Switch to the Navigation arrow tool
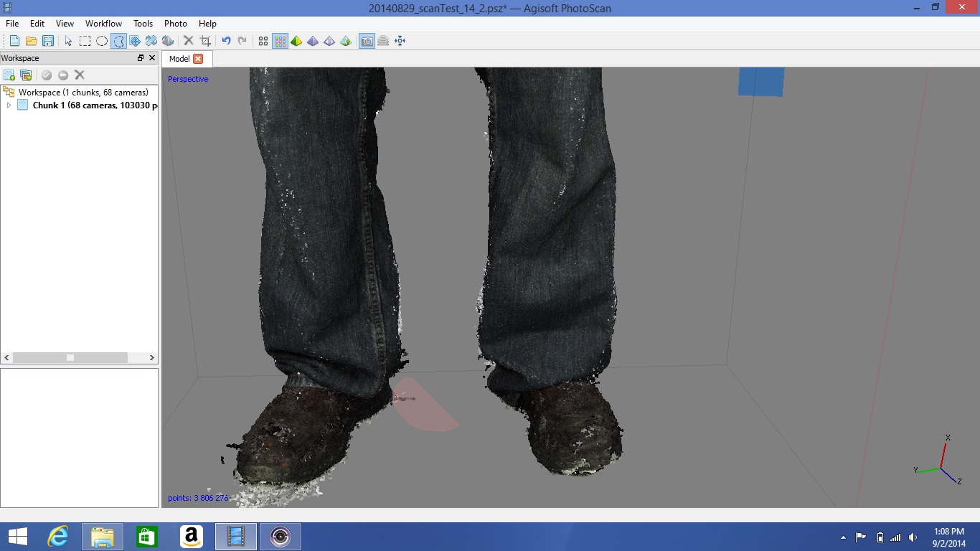The width and height of the screenshot is (980, 551). [67, 41]
